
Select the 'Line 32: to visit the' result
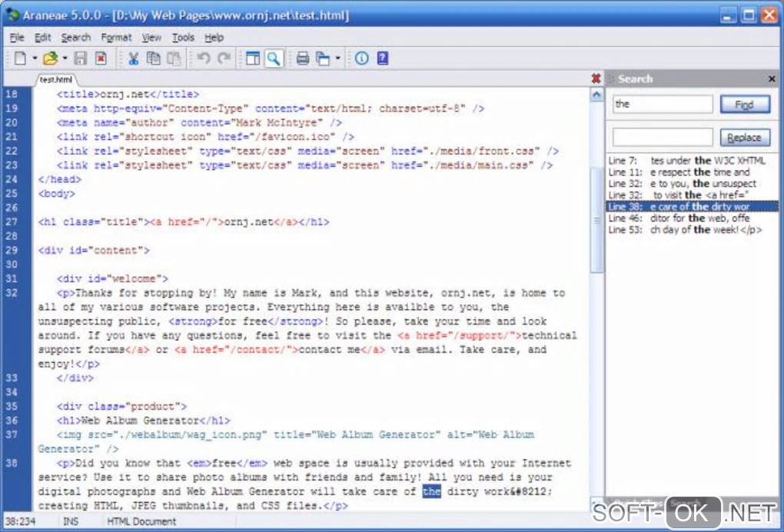[692, 195]
